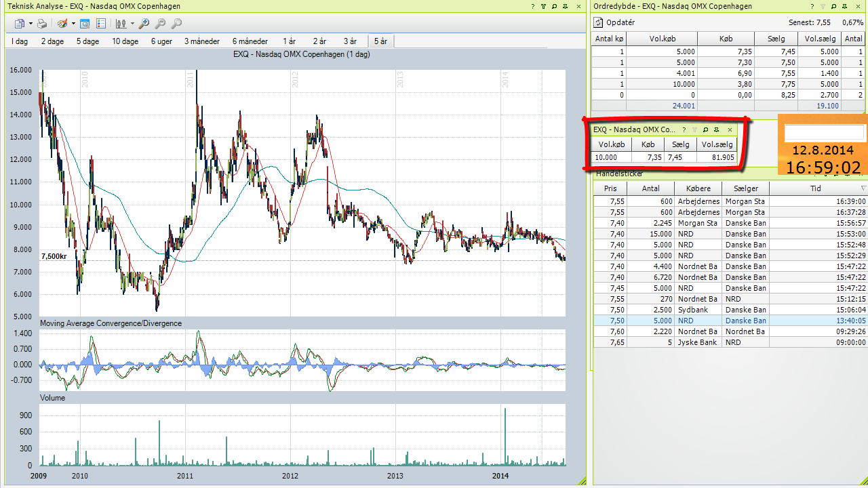Expand the chart type dropdown arrow
This screenshot has width=868, height=488.
[132, 24]
